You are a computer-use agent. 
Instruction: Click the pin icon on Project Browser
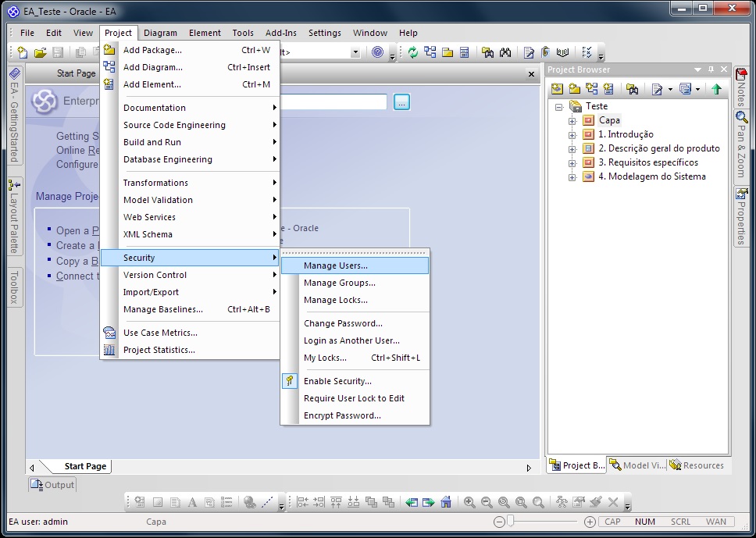711,70
